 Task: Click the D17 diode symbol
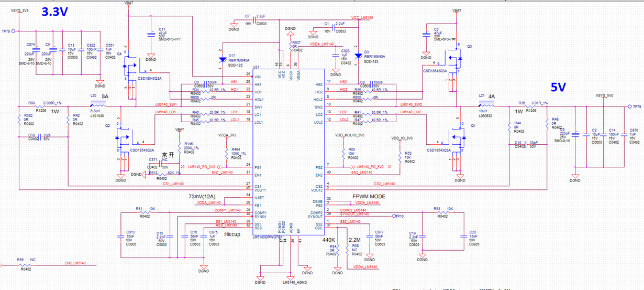[222, 60]
